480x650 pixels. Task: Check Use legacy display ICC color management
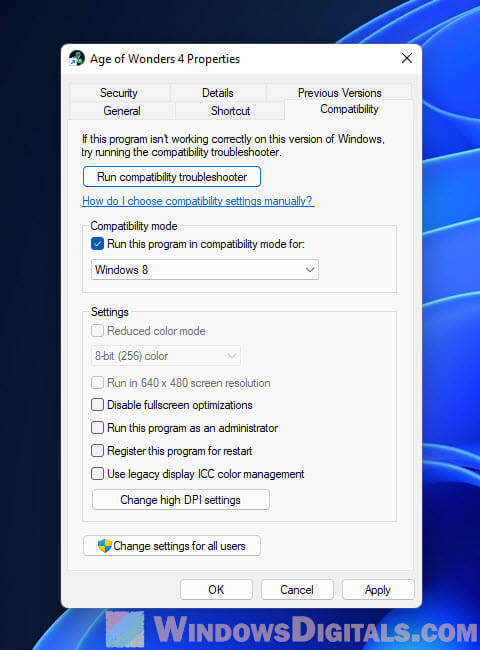97,473
